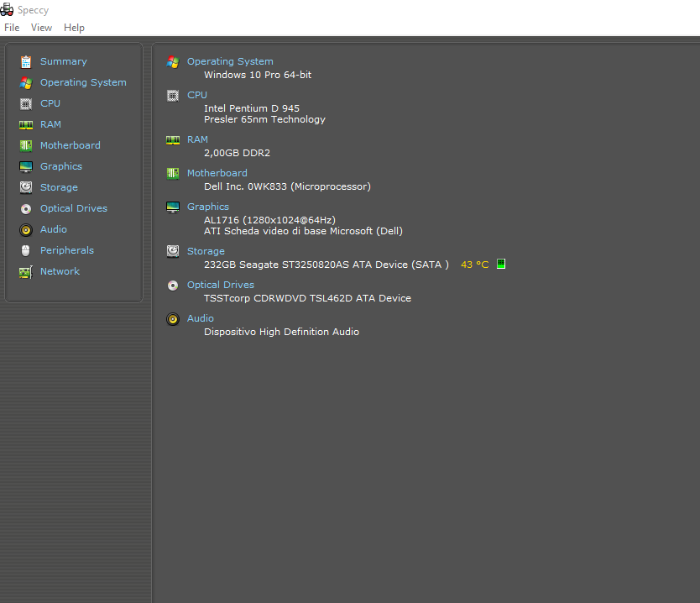Open Storage section in sidebar

point(59,187)
